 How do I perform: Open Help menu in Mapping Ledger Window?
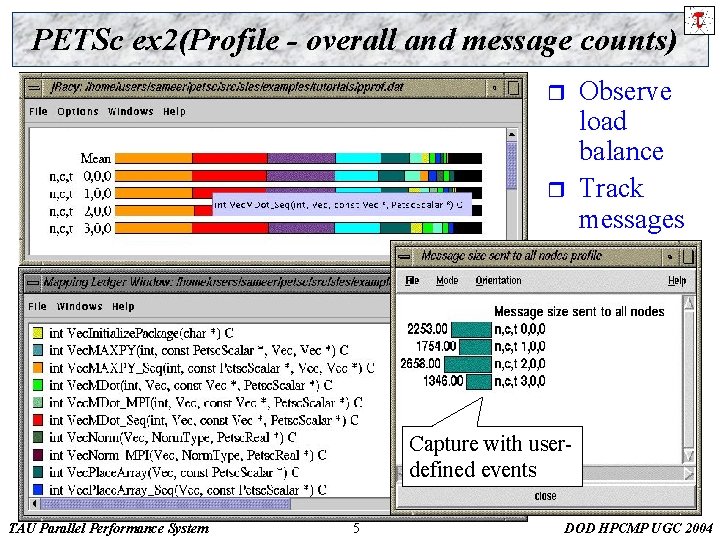[123, 306]
